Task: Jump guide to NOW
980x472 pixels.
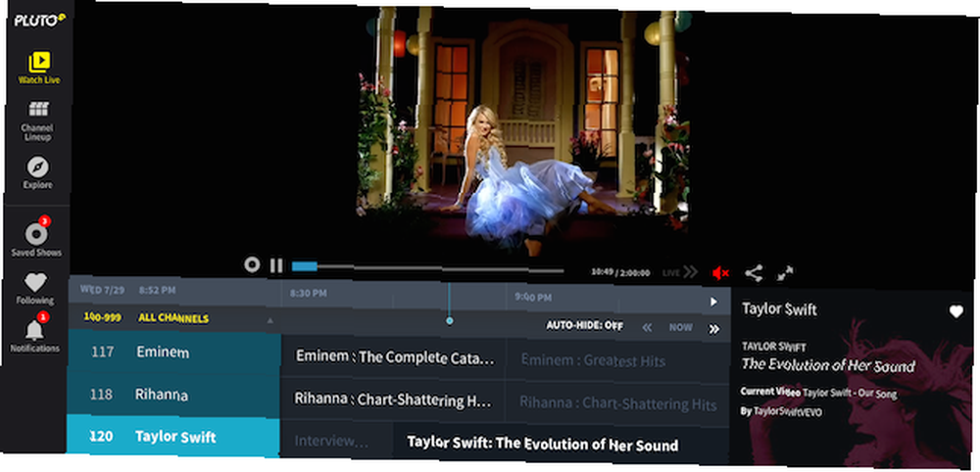Action: (x=681, y=328)
